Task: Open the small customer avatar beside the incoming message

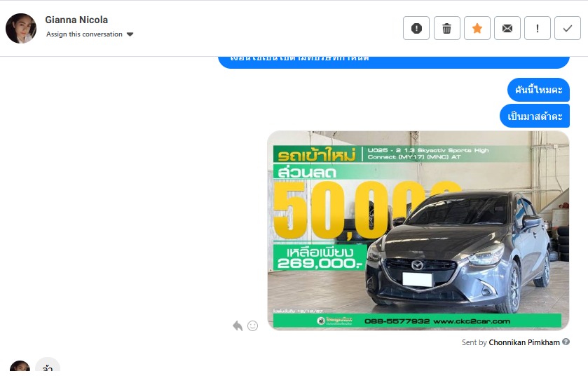Action: click(20, 368)
